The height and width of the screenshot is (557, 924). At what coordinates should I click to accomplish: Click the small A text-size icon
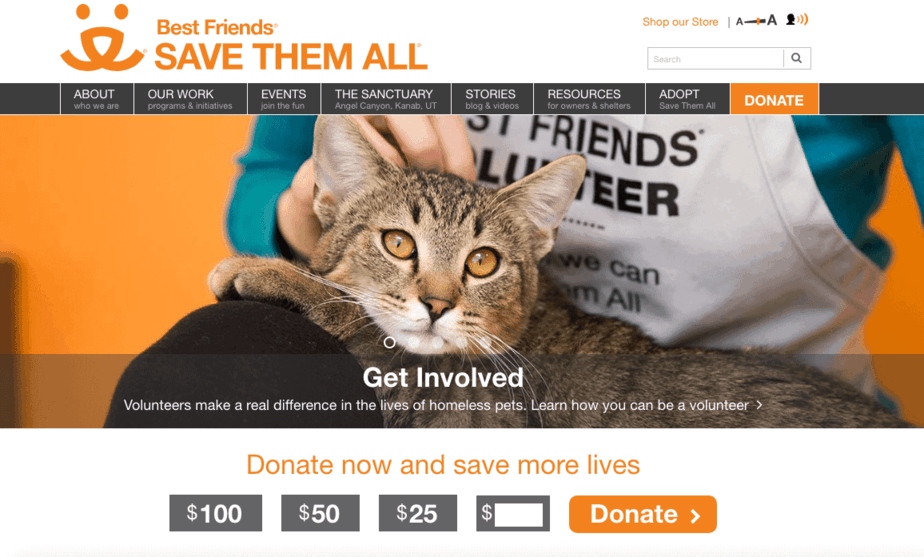point(739,22)
